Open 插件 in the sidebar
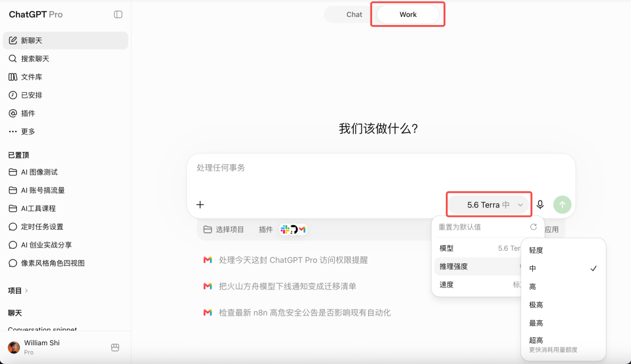The image size is (631, 364). coord(65,113)
